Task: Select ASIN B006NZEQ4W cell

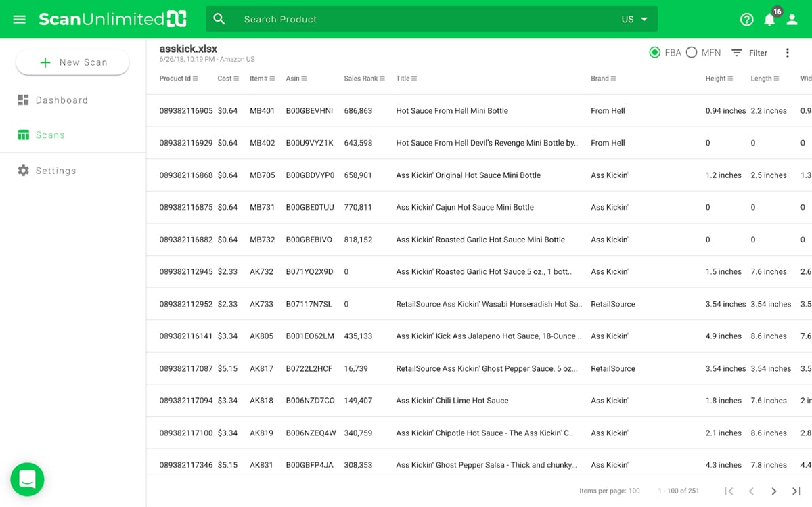Action: [311, 433]
